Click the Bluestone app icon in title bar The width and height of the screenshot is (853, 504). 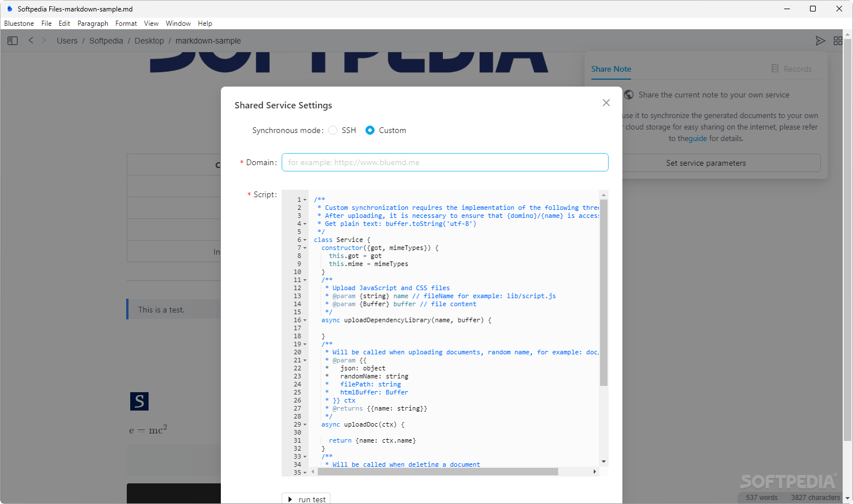click(9, 9)
